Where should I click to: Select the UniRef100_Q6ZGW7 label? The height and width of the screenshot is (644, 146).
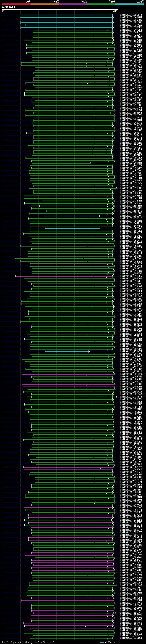[x=131, y=316]
